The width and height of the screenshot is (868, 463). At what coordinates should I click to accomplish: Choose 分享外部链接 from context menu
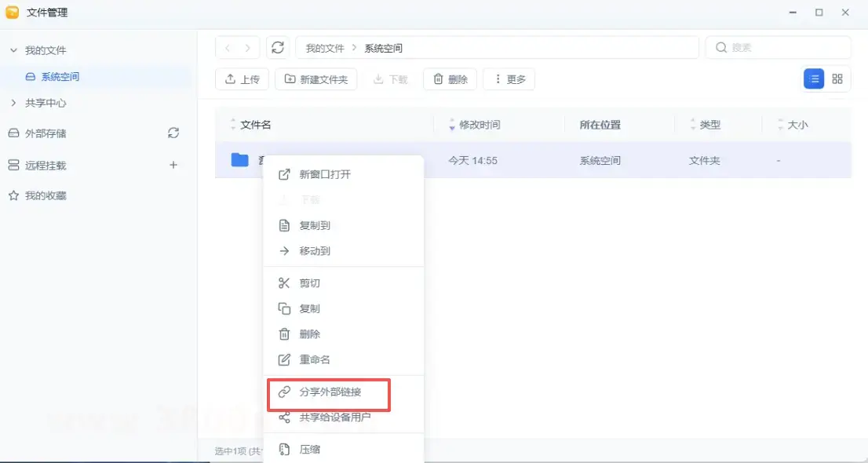(330, 392)
